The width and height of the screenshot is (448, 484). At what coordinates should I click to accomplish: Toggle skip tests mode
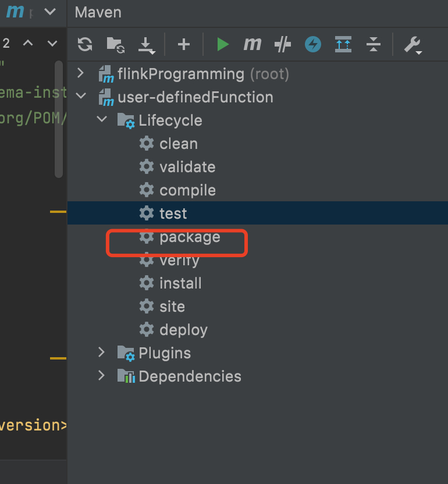point(283,44)
